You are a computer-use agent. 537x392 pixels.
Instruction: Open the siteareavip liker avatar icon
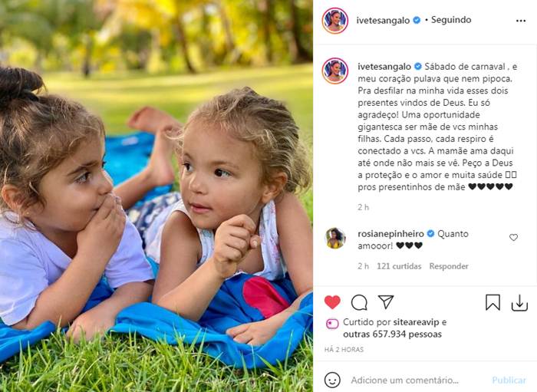click(332, 324)
